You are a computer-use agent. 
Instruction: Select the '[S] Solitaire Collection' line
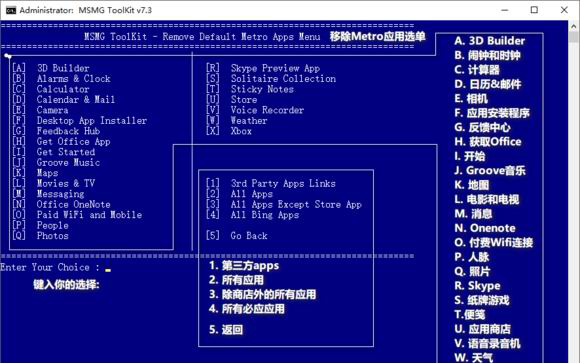[x=271, y=78]
